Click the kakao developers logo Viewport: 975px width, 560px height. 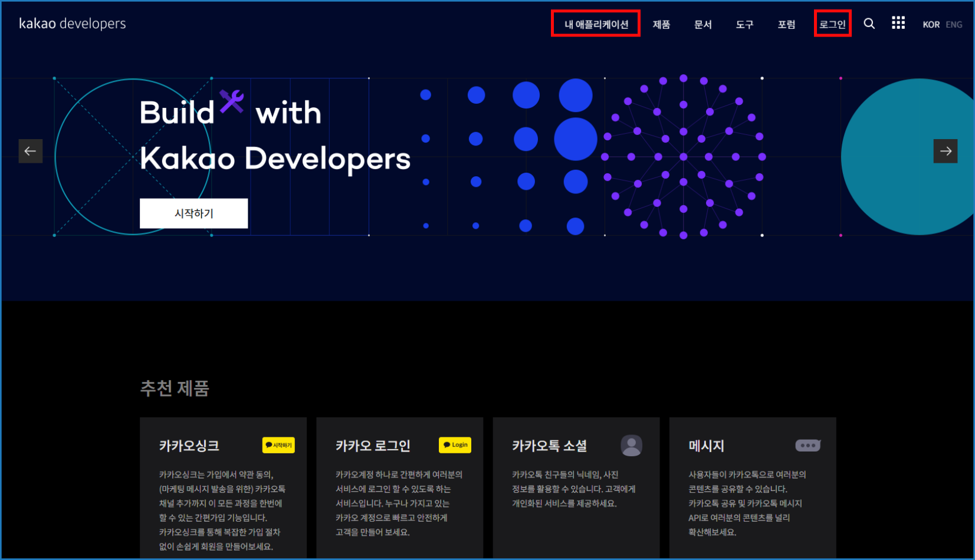[x=73, y=24]
